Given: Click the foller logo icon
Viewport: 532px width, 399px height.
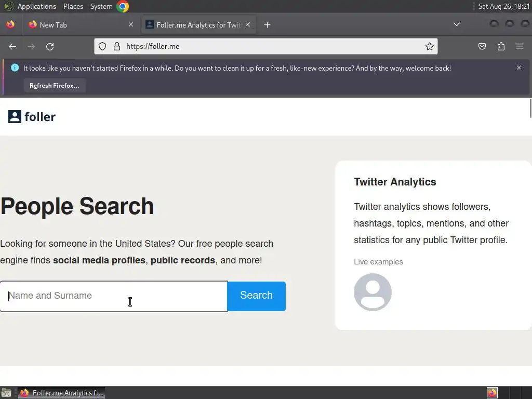Looking at the screenshot, I should coord(15,117).
